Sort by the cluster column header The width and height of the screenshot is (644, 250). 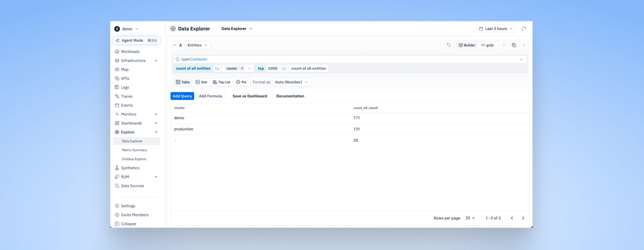(179, 108)
